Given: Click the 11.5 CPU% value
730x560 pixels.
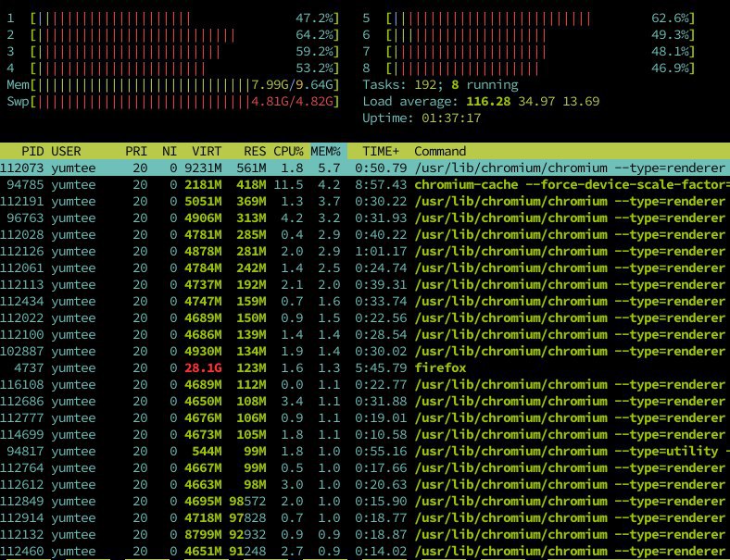Looking at the screenshot, I should pyautogui.click(x=288, y=184).
